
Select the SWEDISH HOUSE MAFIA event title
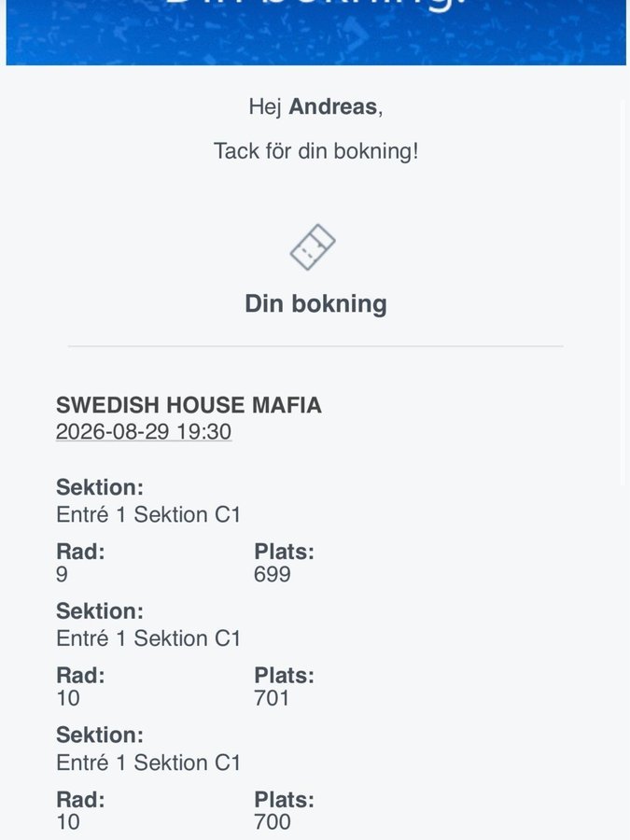click(189, 405)
